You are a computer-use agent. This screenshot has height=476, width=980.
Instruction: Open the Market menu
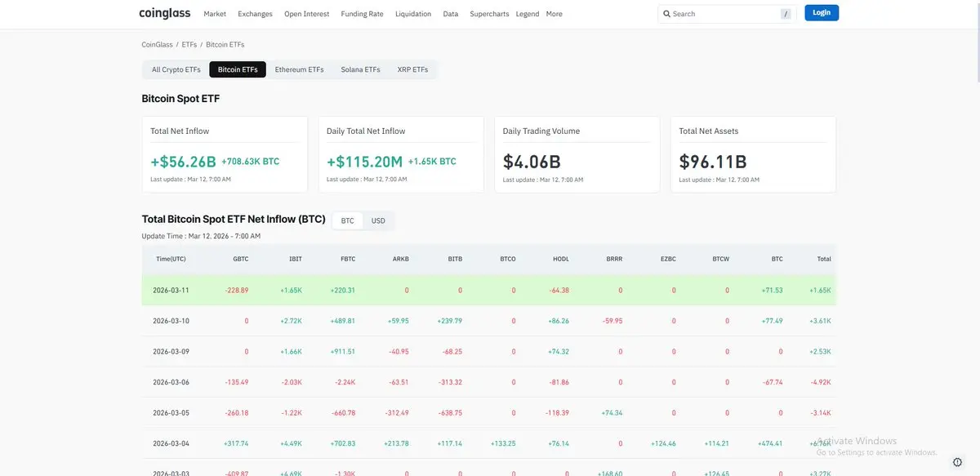tap(215, 14)
